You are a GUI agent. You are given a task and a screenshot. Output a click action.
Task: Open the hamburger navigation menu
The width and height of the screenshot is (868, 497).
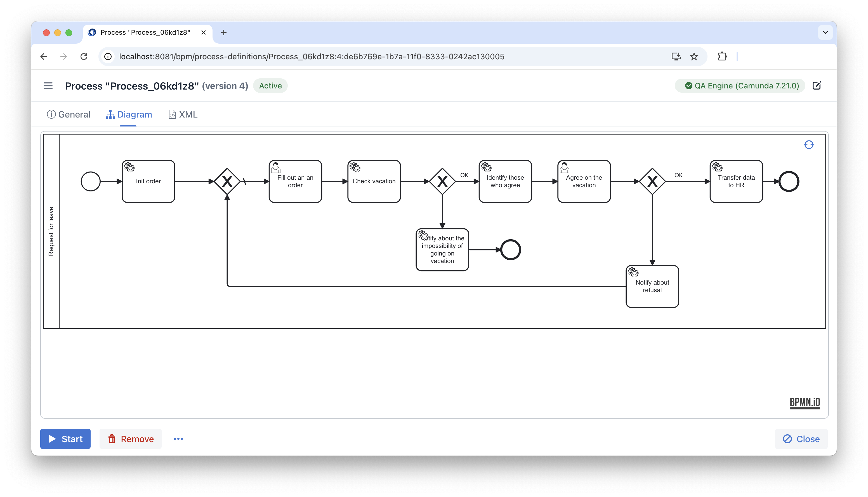tap(48, 86)
